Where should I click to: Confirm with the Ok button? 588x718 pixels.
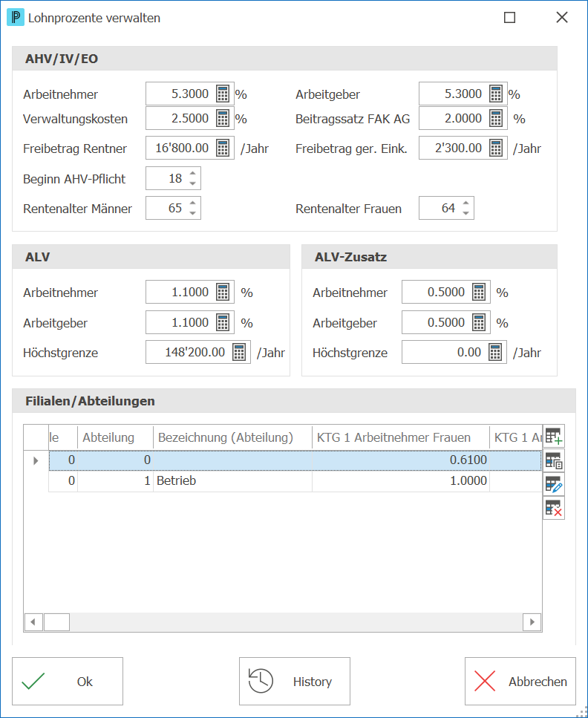[x=68, y=682]
